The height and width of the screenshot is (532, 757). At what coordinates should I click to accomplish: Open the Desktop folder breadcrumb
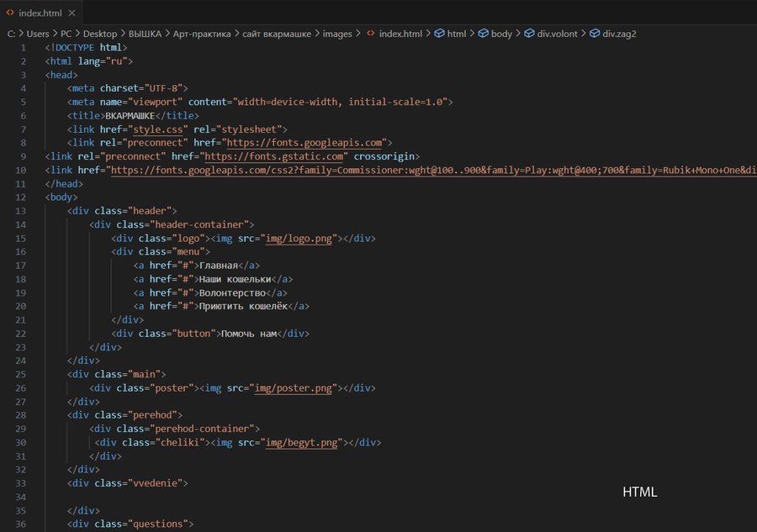coord(100,34)
